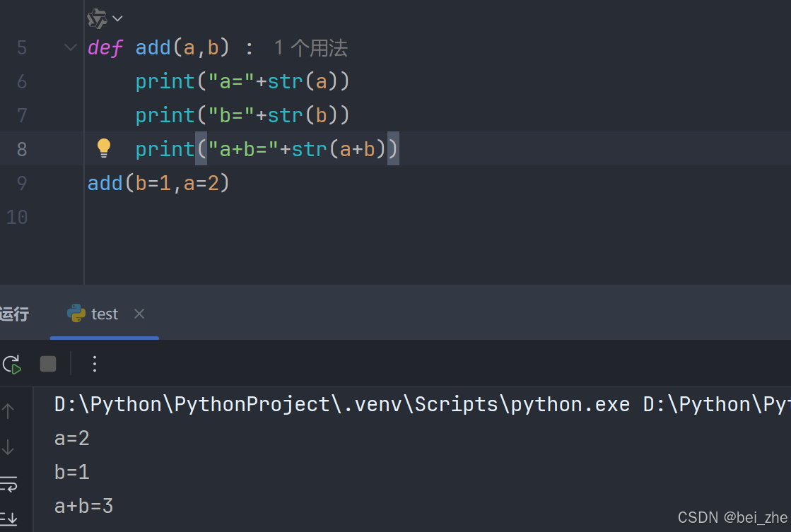
Task: Click the lightbulb intention icon on line 8
Action: 104,148
